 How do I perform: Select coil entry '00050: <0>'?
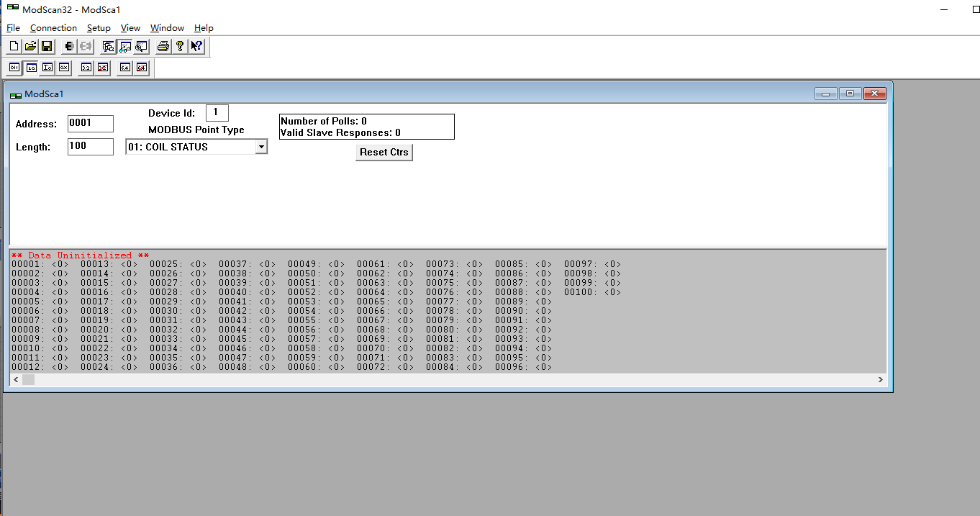[x=316, y=273]
